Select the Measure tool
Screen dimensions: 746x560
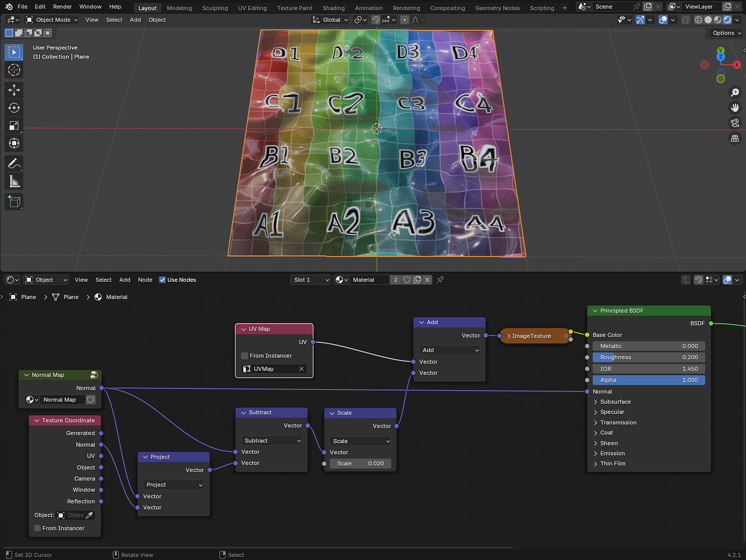(14, 182)
